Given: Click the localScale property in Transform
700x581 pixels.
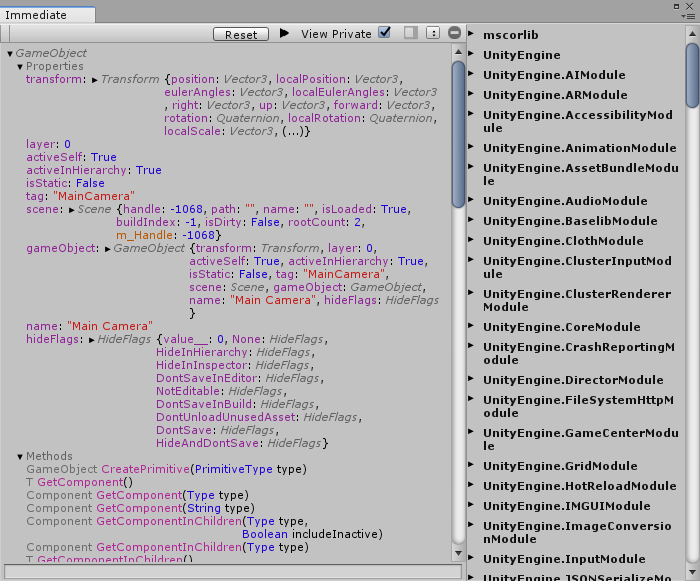Looking at the screenshot, I should pyautogui.click(x=192, y=131).
